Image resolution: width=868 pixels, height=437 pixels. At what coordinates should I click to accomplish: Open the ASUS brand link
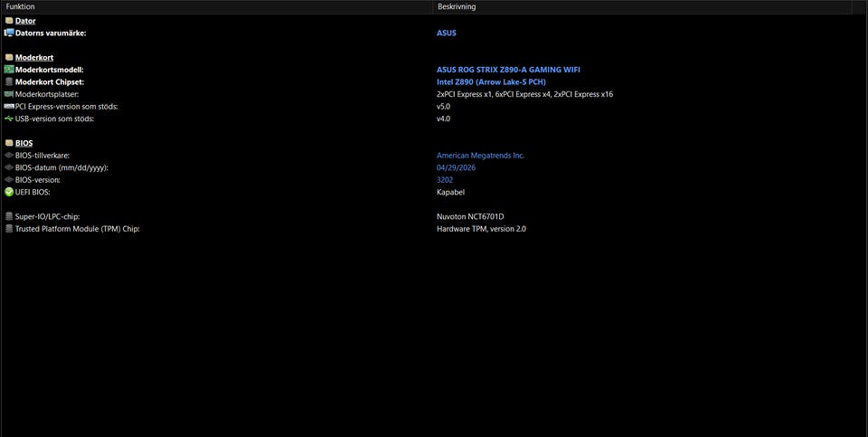pyautogui.click(x=446, y=33)
